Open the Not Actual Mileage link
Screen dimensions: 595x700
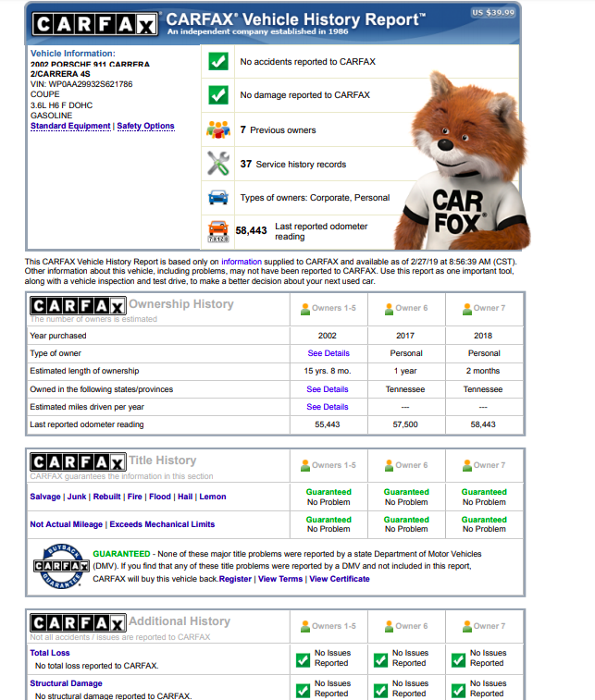[66, 524]
